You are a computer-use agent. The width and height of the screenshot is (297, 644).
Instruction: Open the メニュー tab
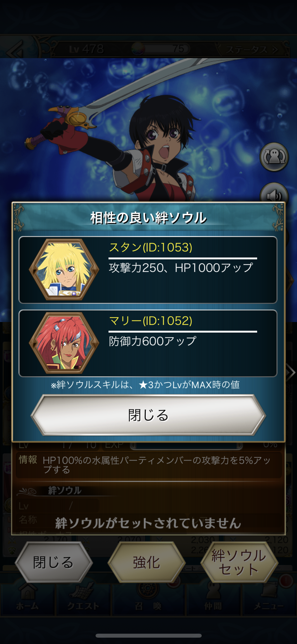pos(269,599)
